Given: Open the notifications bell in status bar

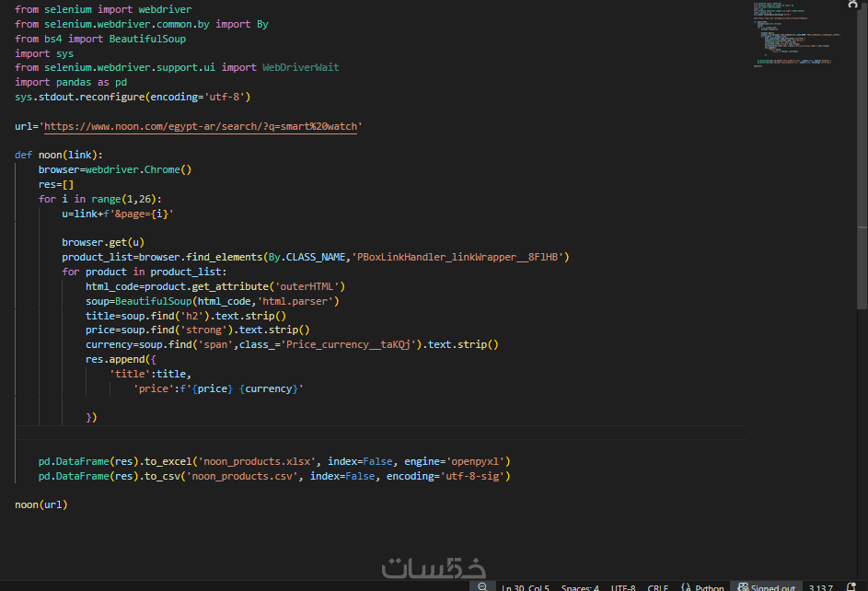Looking at the screenshot, I should point(852,586).
